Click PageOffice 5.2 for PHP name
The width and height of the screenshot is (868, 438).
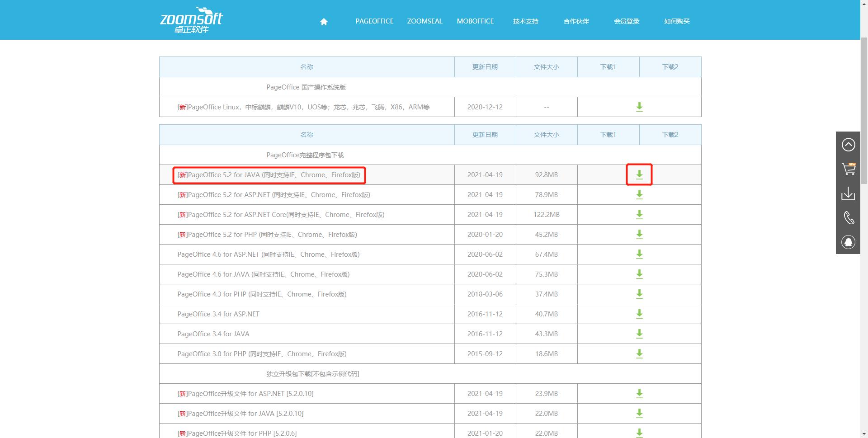tap(267, 235)
